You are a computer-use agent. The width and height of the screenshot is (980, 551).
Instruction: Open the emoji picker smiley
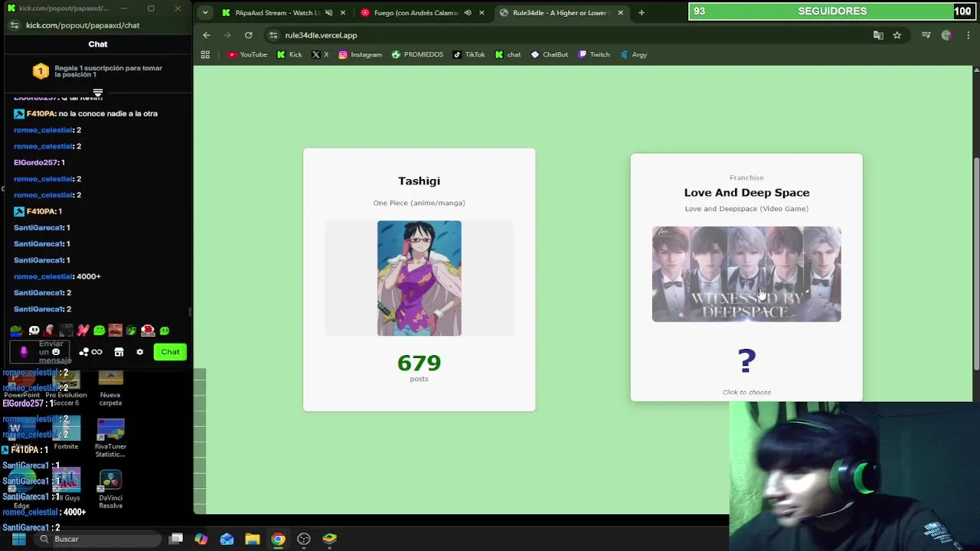click(56, 352)
